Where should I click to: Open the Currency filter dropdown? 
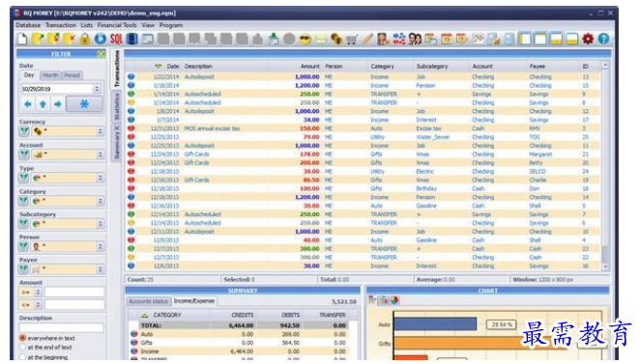[x=100, y=131]
